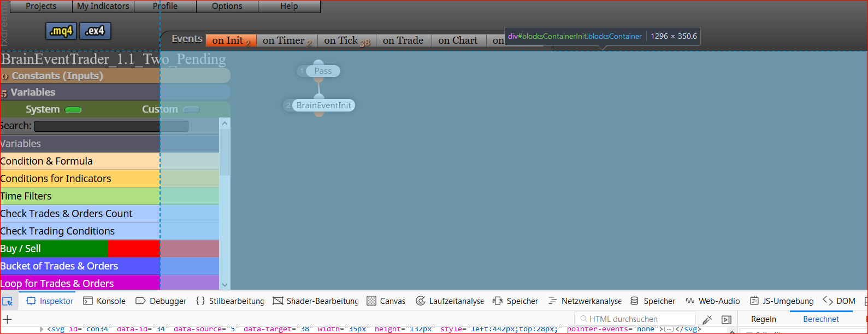868x334 pixels.
Task: Open Check Trades & Orders Count category
Action: pos(109,214)
